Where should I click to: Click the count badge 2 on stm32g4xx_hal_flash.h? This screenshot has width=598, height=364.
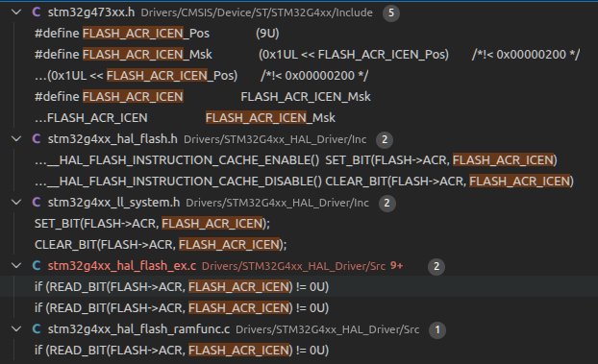[x=385, y=139]
